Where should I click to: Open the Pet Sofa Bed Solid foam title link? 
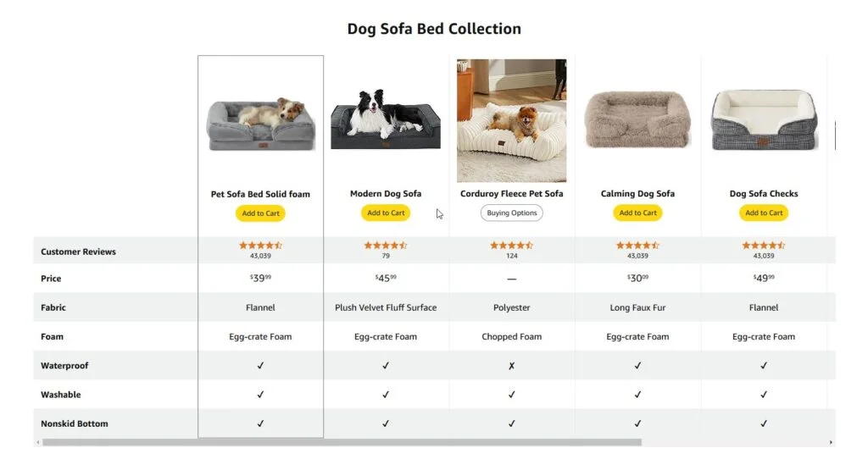[x=260, y=194]
